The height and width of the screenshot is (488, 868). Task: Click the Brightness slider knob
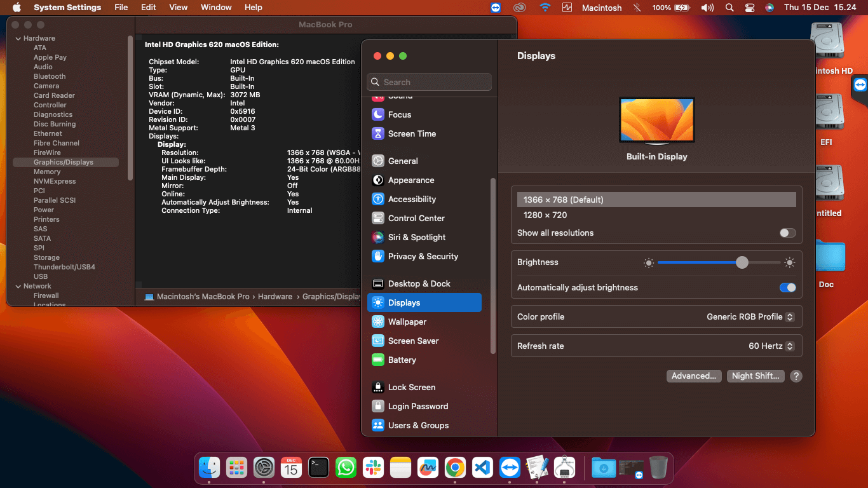coord(742,262)
